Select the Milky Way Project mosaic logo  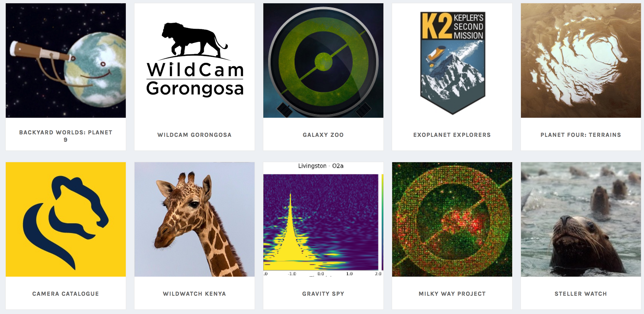coord(452,219)
